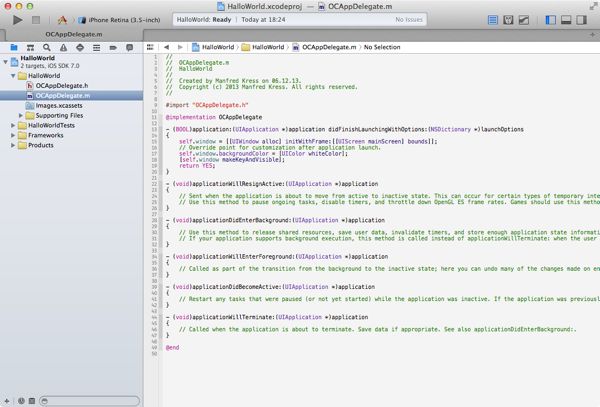The width and height of the screenshot is (600, 407).
Task: Click the #import "OCAppDelegate.h" line
Action: coord(207,105)
